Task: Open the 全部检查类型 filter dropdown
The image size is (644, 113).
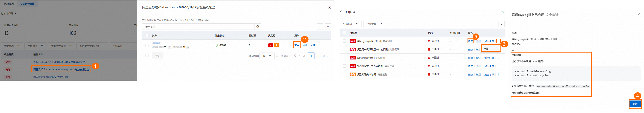Action: [61, 46]
